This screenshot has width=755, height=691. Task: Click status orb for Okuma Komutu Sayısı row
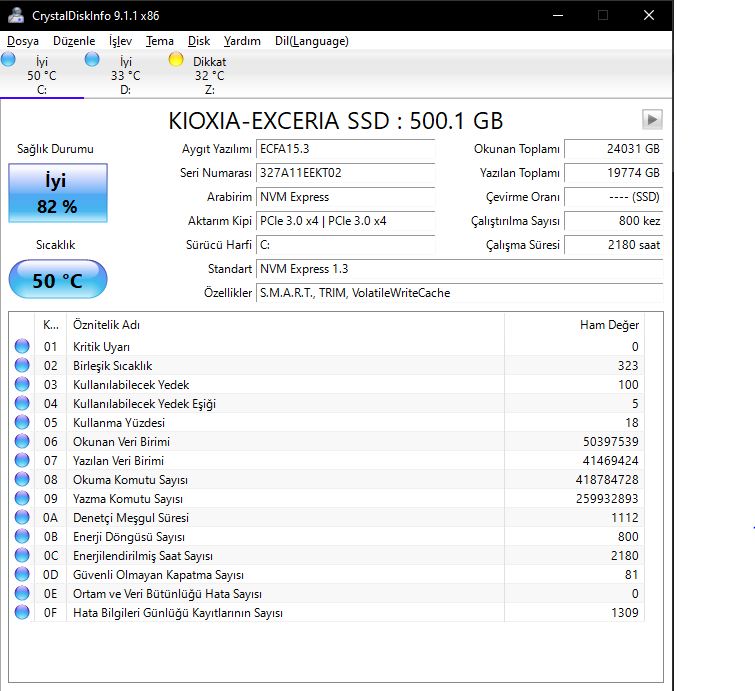(22, 480)
